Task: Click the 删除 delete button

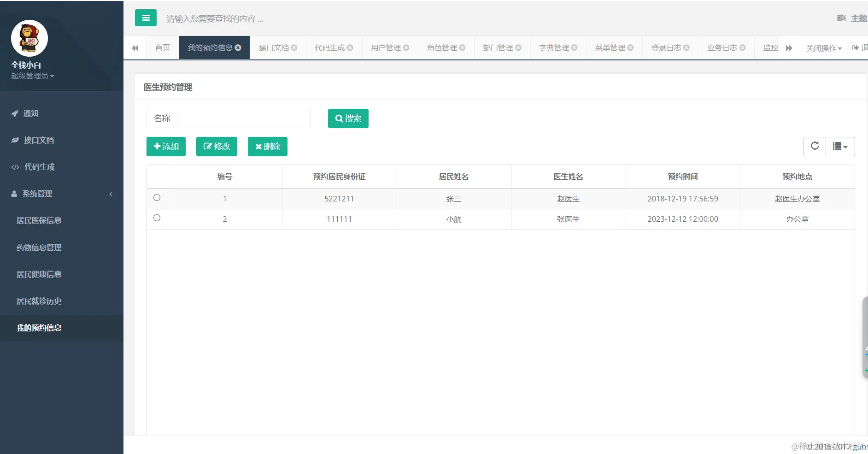Action: pyautogui.click(x=268, y=147)
